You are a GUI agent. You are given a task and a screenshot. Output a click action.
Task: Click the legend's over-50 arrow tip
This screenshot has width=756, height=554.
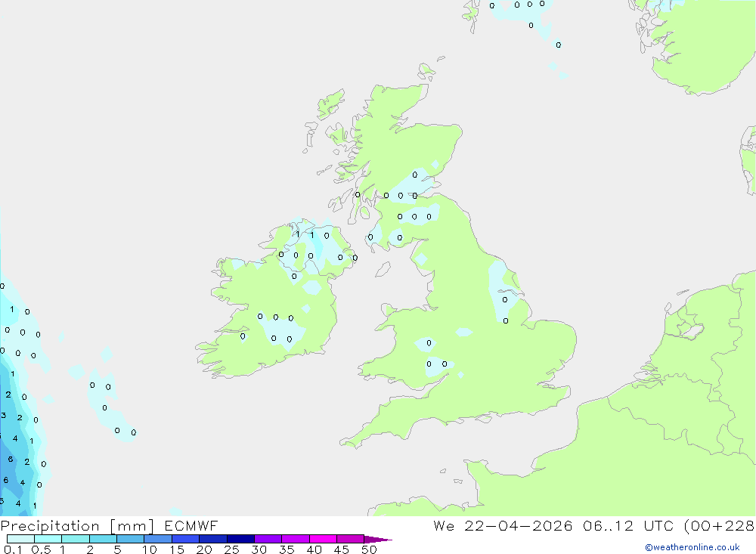378,539
